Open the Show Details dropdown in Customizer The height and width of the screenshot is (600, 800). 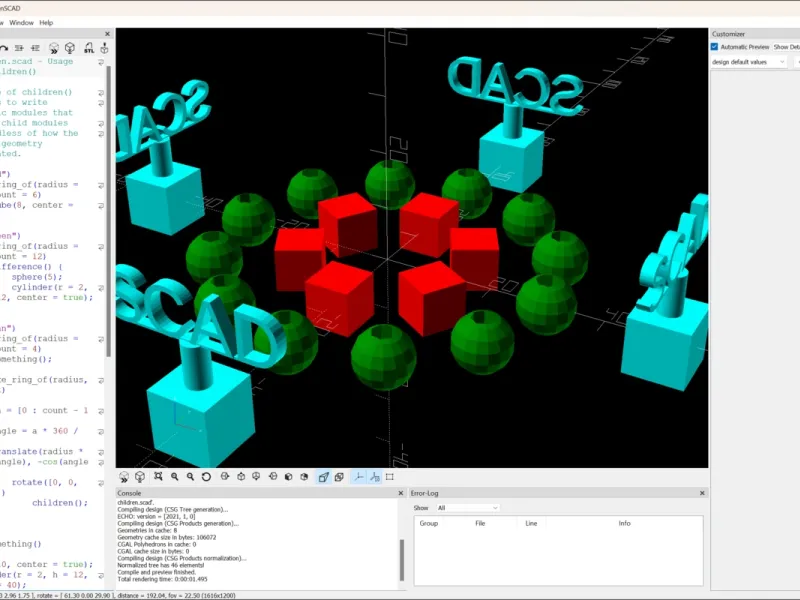[x=786, y=47]
